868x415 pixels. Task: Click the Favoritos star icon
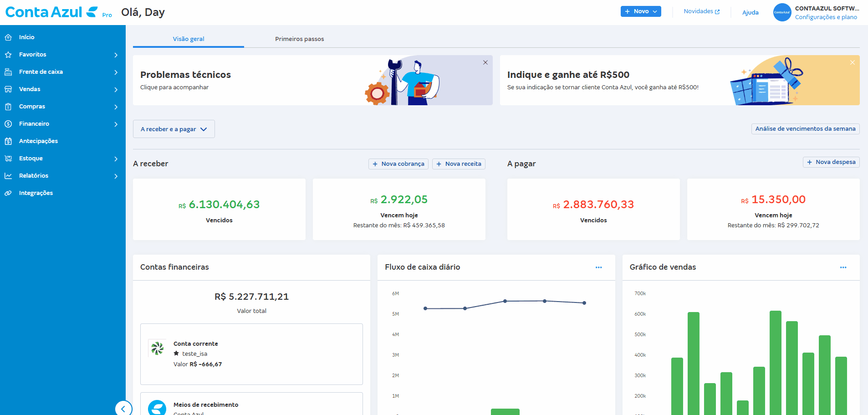point(8,55)
